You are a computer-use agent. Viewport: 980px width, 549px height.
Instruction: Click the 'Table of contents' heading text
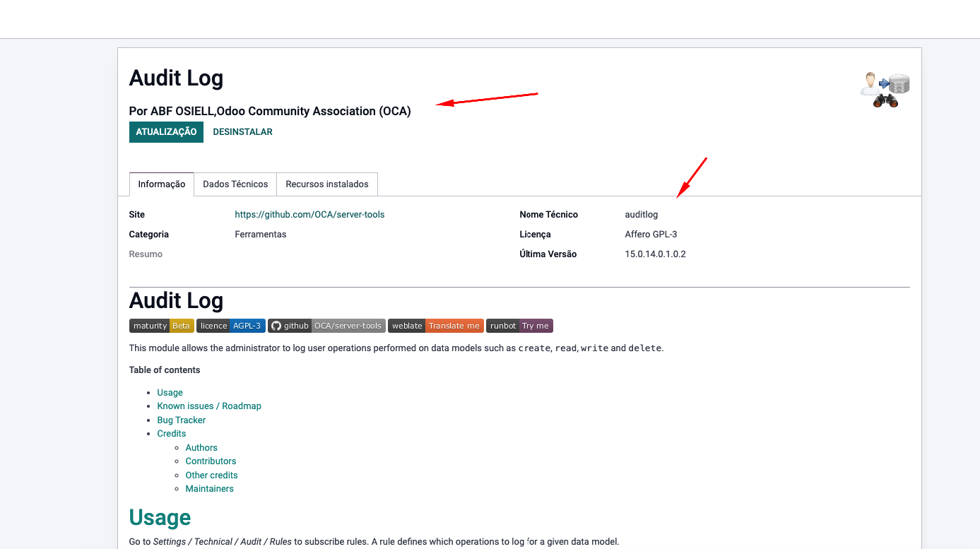(x=165, y=370)
